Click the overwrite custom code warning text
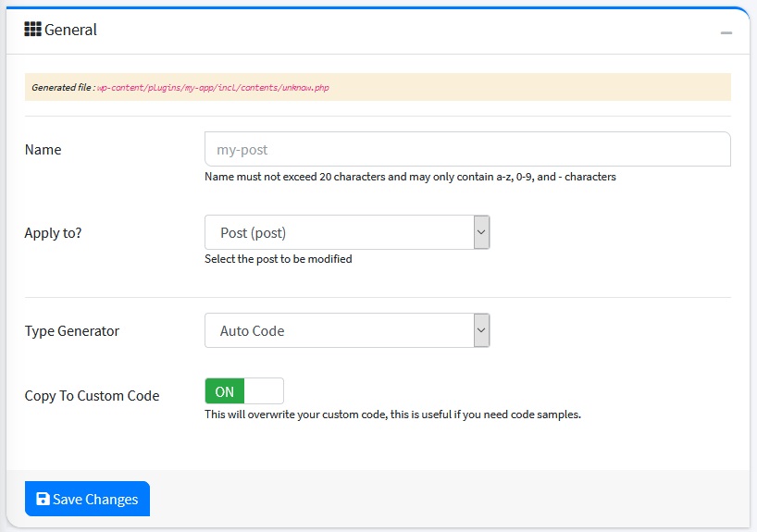Viewport: 757px width, 532px height. [x=392, y=414]
